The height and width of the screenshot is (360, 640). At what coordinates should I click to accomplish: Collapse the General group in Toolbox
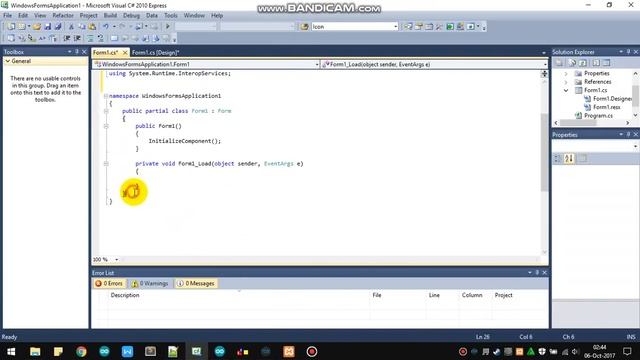(7, 61)
